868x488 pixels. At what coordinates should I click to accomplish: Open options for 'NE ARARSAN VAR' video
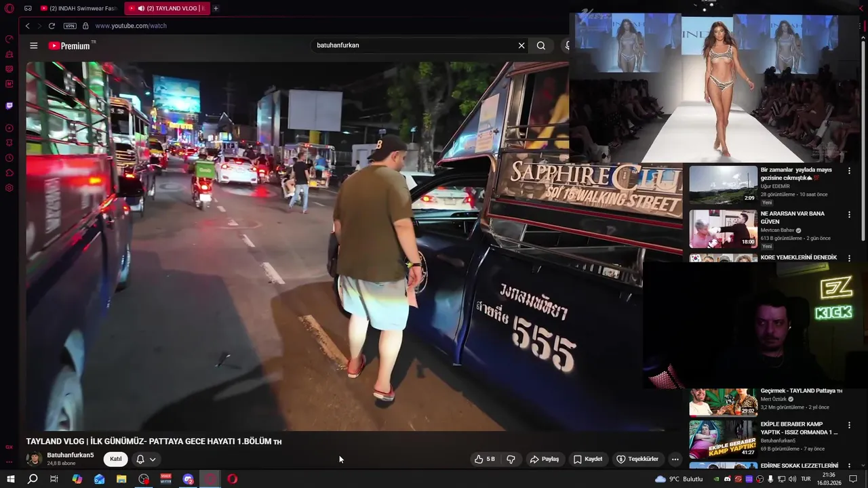tap(849, 215)
